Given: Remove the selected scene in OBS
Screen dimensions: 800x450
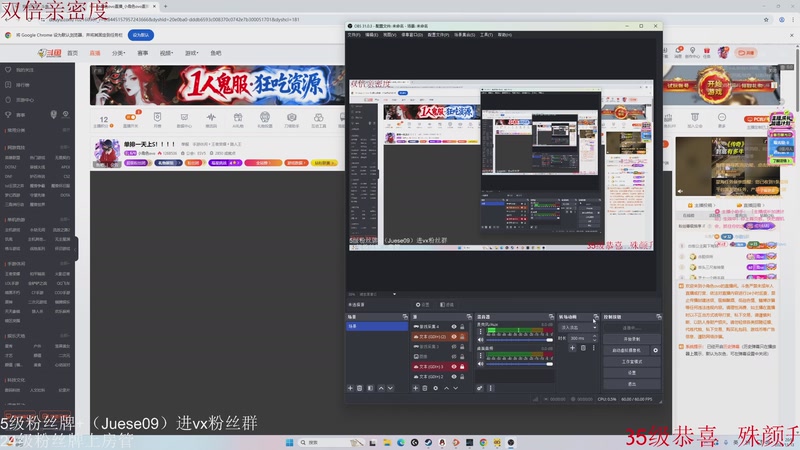Looking at the screenshot, I should 359,388.
